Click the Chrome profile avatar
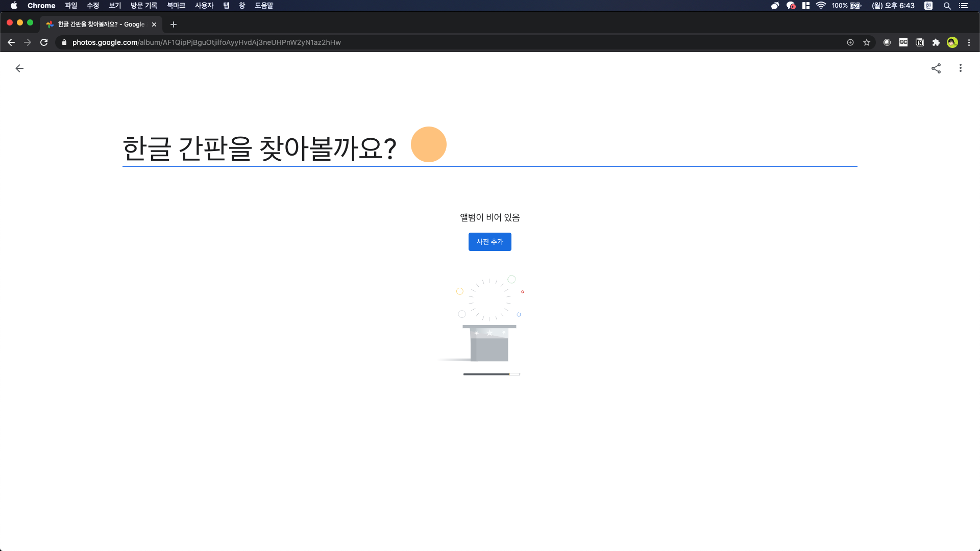 click(952, 42)
